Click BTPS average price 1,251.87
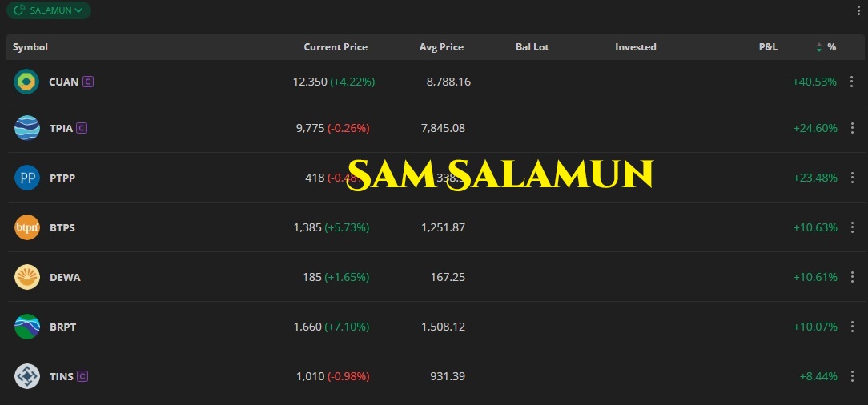 tap(443, 227)
